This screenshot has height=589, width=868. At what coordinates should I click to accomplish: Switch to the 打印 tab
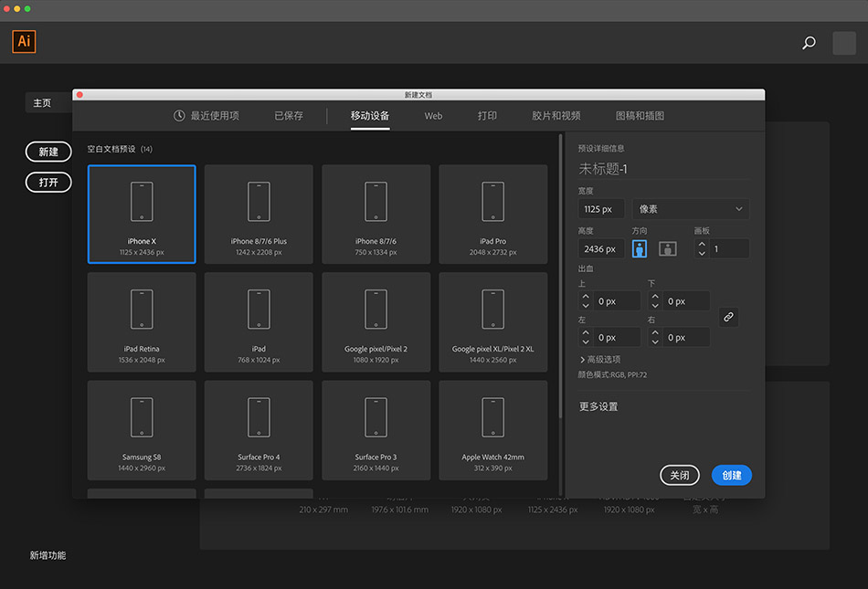pyautogui.click(x=487, y=116)
